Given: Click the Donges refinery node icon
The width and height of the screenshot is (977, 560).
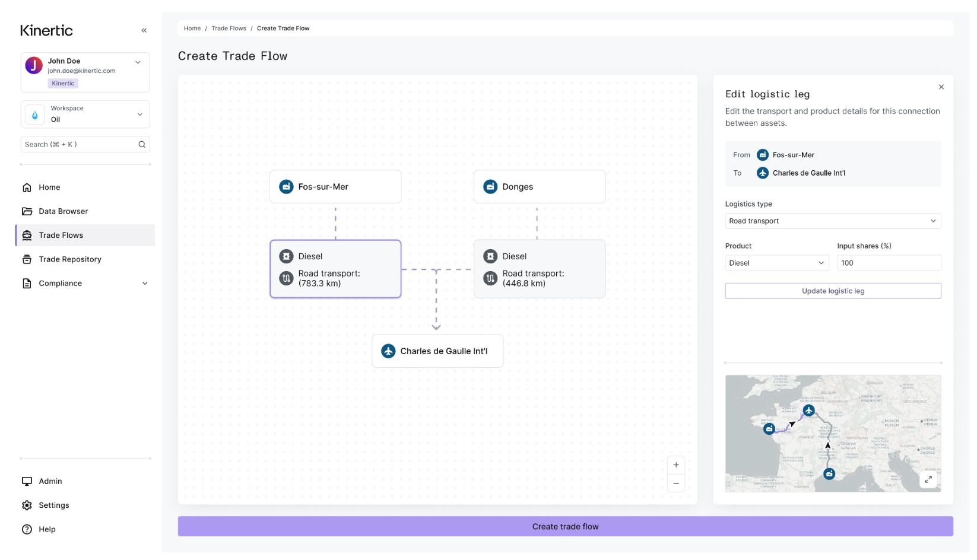Looking at the screenshot, I should [490, 187].
